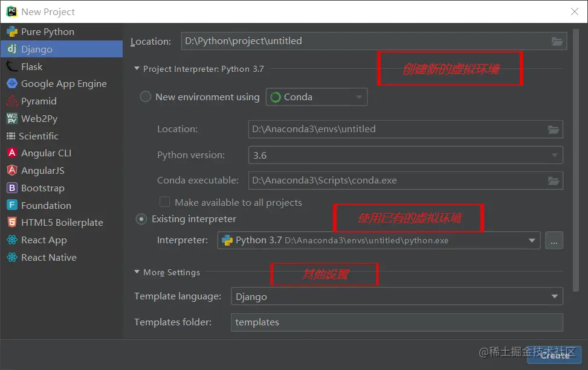Image resolution: width=588 pixels, height=370 pixels.
Task: Click the interpreter ellipsis browse button
Action: [x=554, y=240]
